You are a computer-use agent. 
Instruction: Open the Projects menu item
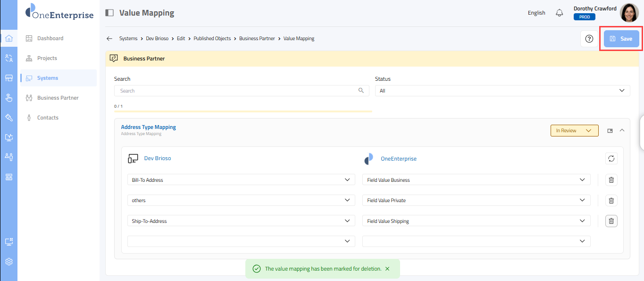click(47, 58)
